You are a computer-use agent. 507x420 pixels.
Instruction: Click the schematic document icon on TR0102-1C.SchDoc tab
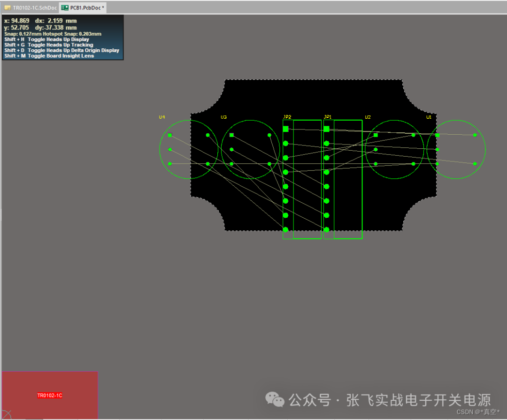[x=8, y=8]
